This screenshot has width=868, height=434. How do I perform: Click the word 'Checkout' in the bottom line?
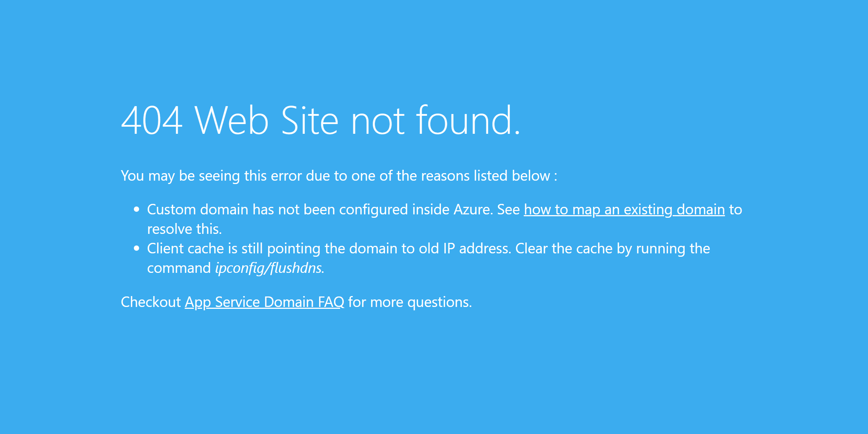click(151, 302)
